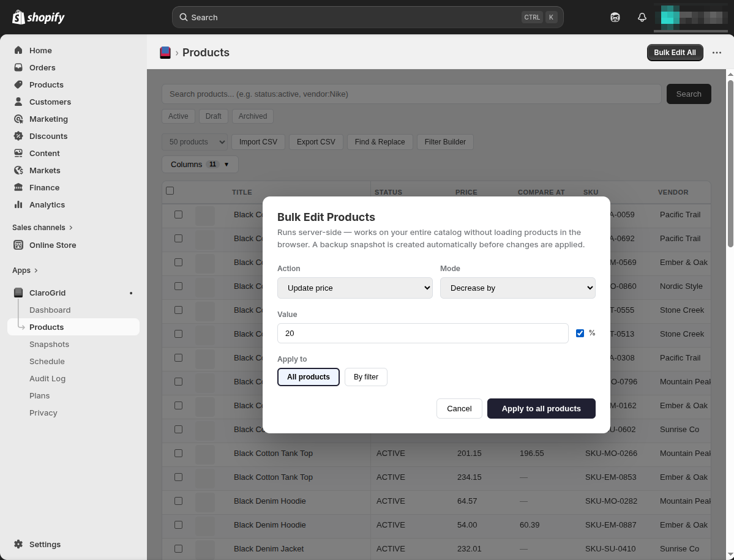
Task: Open Discounts via its sidebar icon
Action: [18, 136]
